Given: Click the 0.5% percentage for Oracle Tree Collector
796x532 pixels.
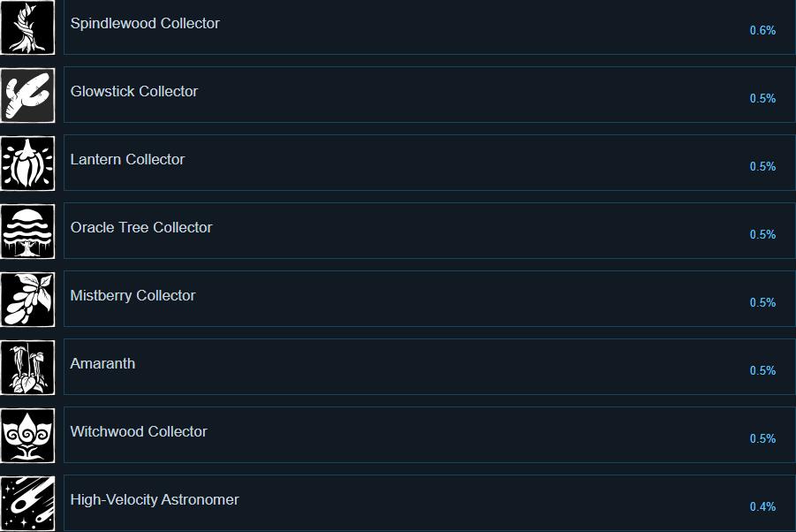Looking at the screenshot, I should 762,234.
